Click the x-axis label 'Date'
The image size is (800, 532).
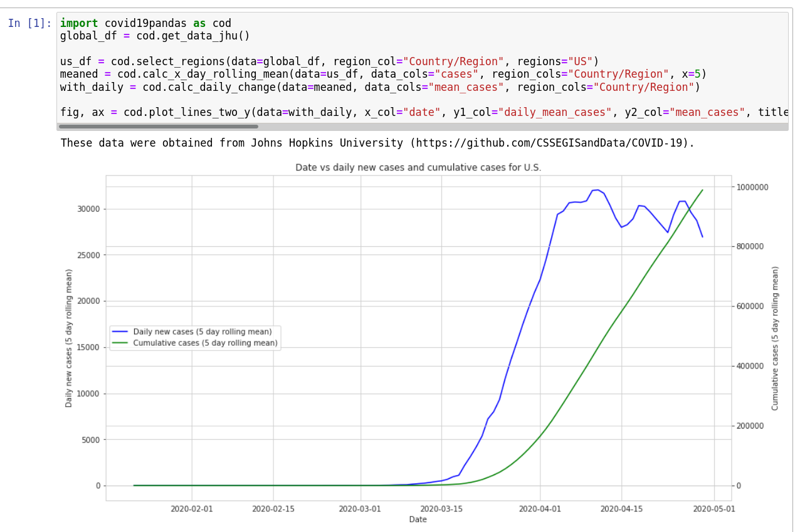(418, 519)
